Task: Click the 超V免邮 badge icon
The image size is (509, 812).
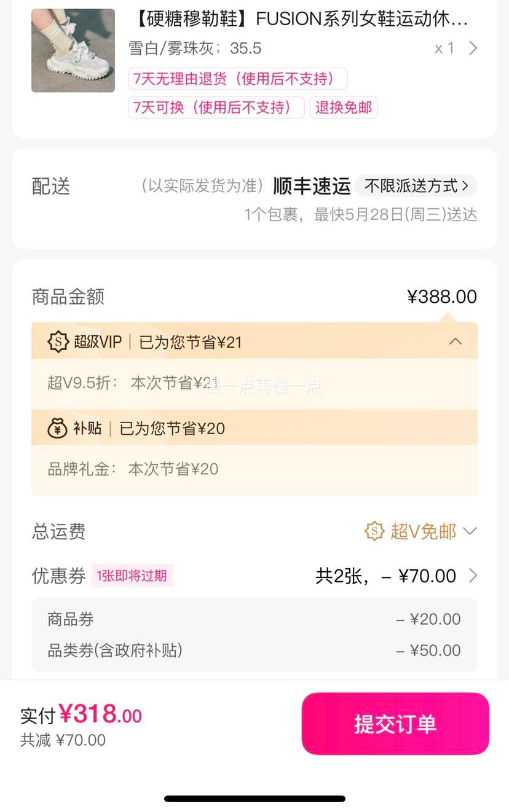Action: [374, 531]
